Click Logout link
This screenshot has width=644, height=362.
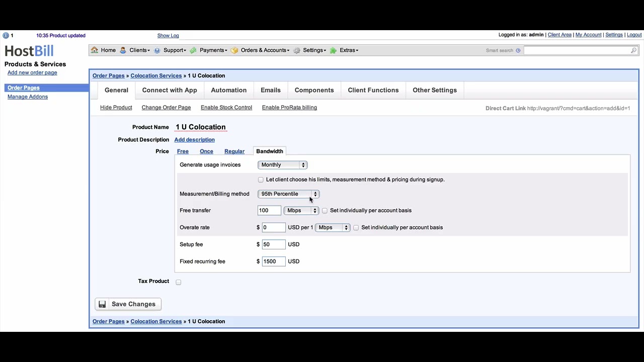click(634, 35)
